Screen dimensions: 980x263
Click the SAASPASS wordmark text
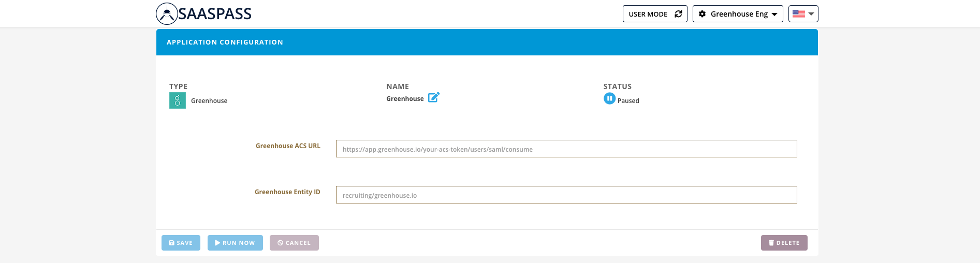(215, 14)
